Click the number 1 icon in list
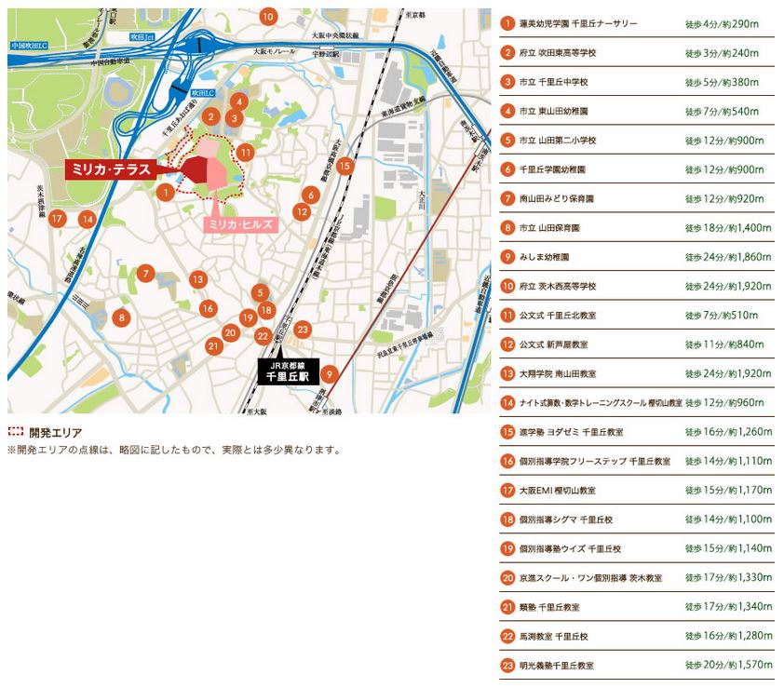Screen dimensions: 784x688 click(x=507, y=23)
